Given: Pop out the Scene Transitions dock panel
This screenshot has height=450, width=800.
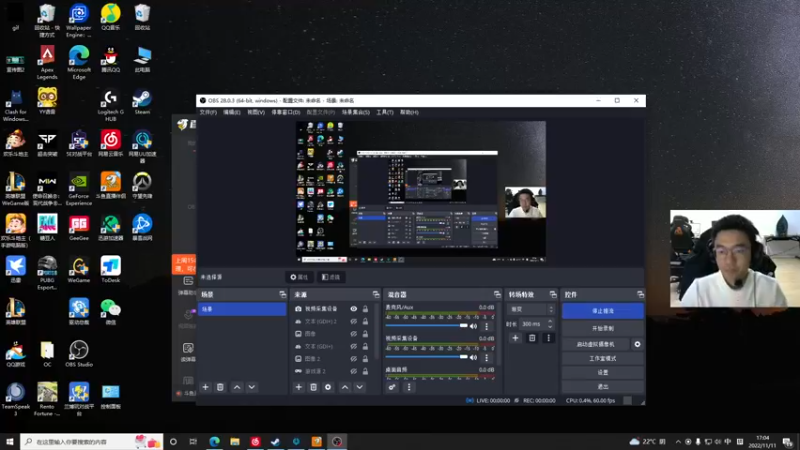Looking at the screenshot, I should [553, 294].
